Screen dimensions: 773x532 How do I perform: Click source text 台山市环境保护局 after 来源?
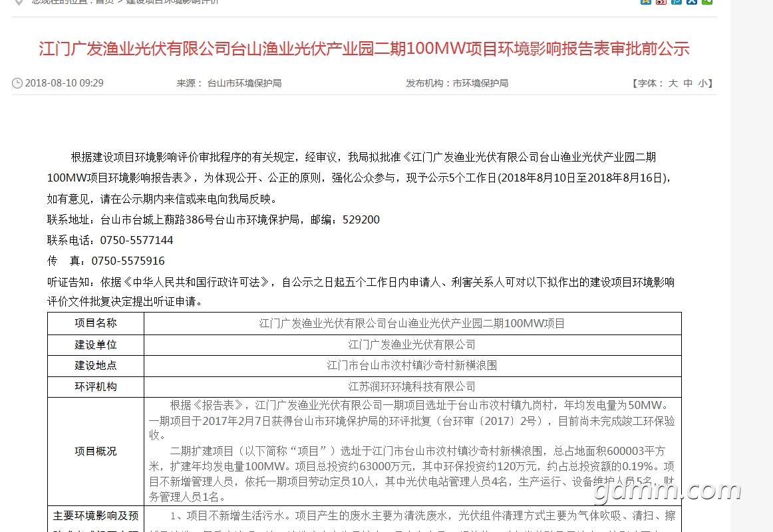(x=245, y=83)
